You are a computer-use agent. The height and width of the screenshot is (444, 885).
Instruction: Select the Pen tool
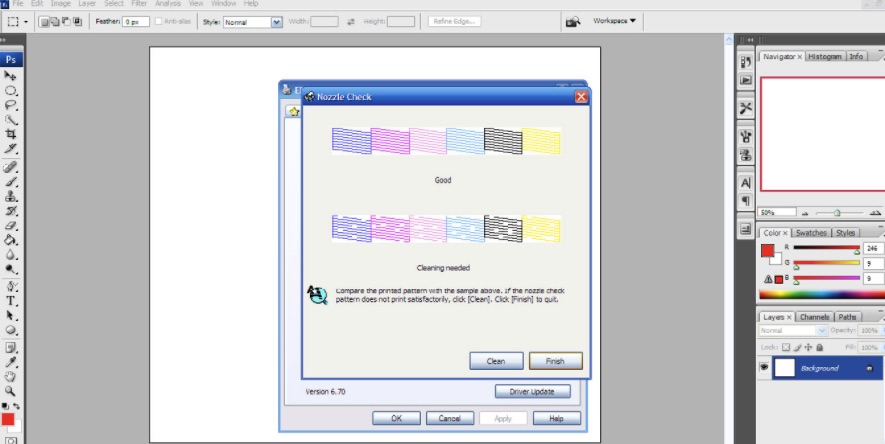10,287
